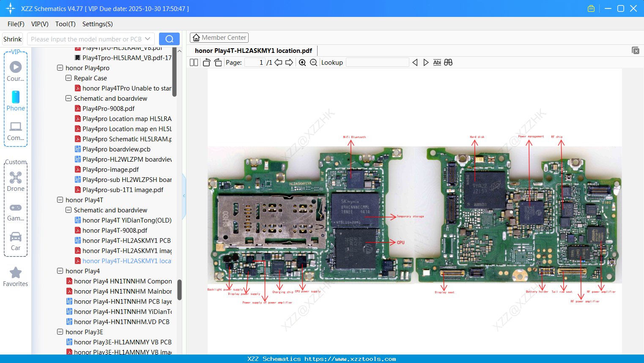The image size is (644, 363).
Task: Collapse the Repair Case folder
Action: (x=69, y=78)
